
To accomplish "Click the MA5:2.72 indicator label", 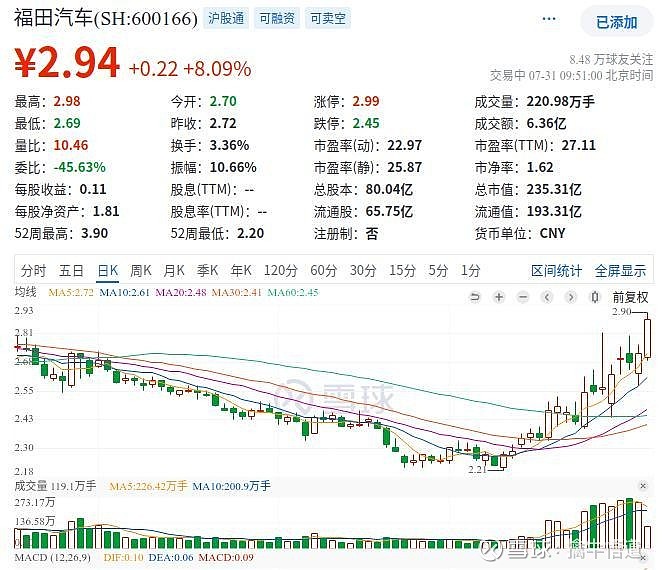I will click(71, 292).
